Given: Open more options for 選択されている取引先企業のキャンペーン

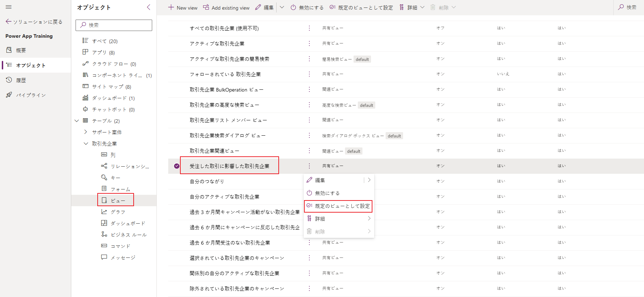Looking at the screenshot, I should click(309, 258).
